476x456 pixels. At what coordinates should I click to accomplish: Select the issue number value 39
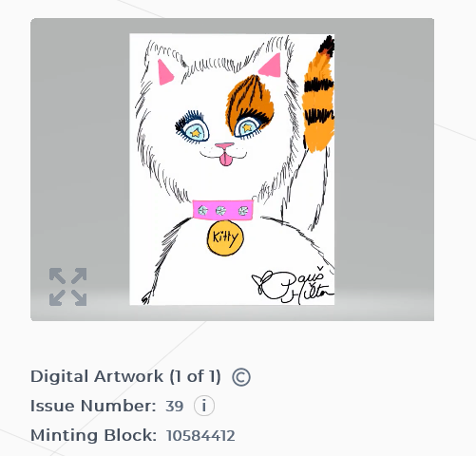175,407
